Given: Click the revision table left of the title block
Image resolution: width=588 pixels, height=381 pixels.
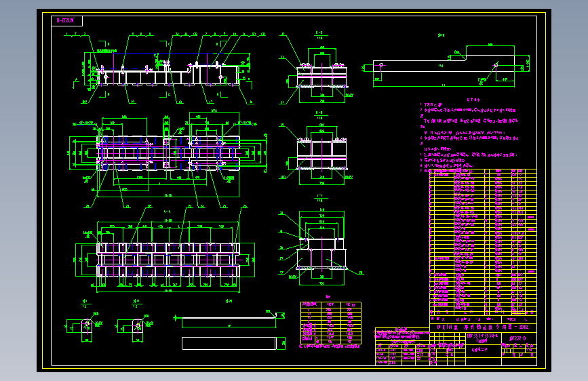Looking at the screenshot, I should tap(402, 347).
